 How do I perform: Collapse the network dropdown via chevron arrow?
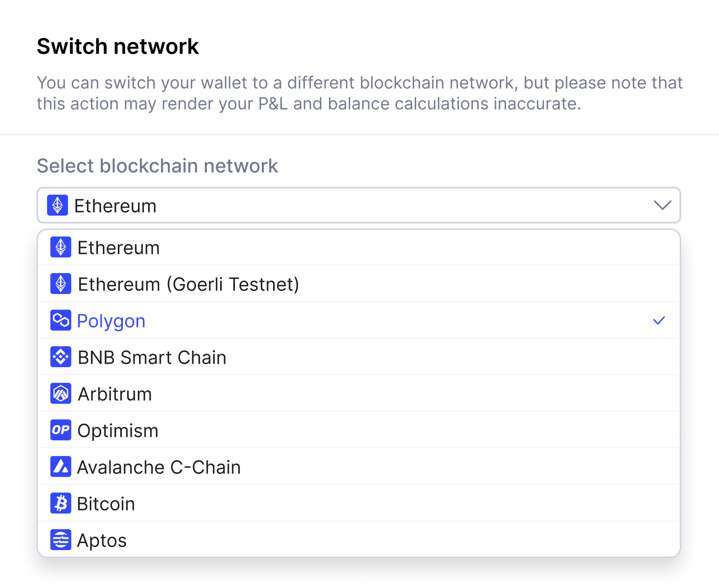click(x=662, y=205)
